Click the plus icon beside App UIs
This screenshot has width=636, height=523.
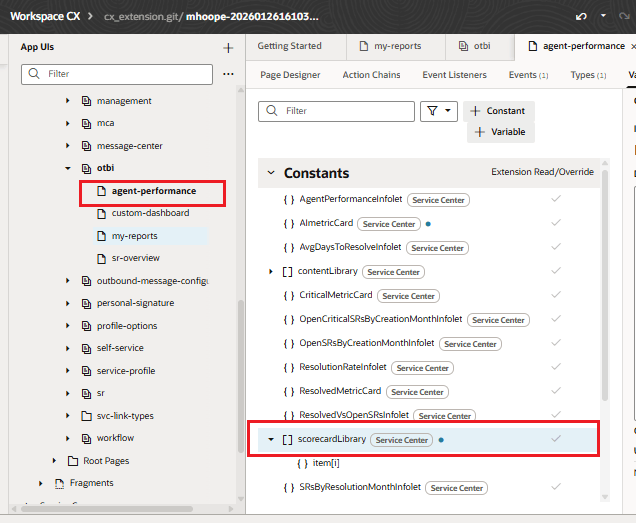[x=228, y=48]
